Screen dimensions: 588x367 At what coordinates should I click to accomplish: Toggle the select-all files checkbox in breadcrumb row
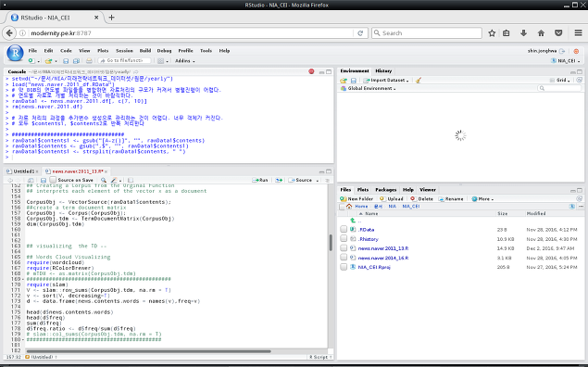click(342, 207)
